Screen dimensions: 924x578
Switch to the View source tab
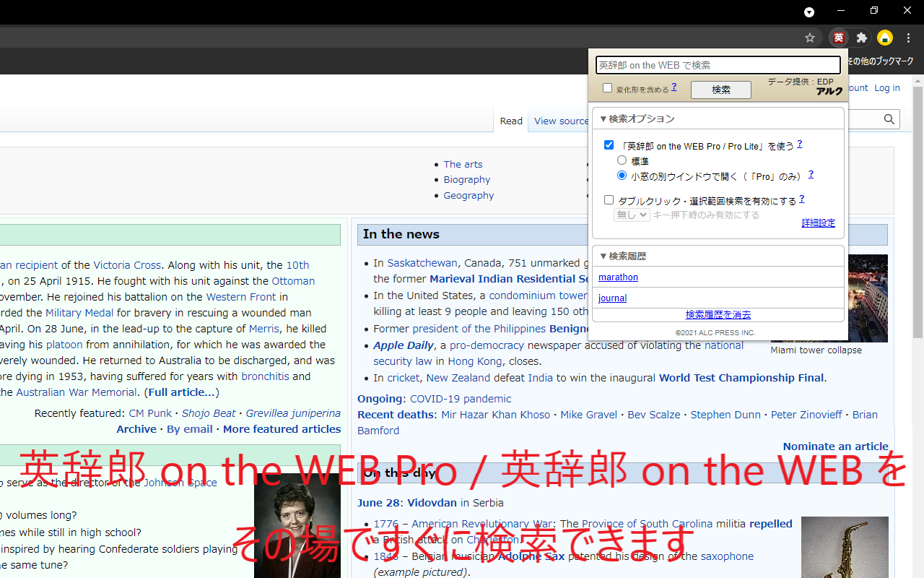tap(561, 121)
